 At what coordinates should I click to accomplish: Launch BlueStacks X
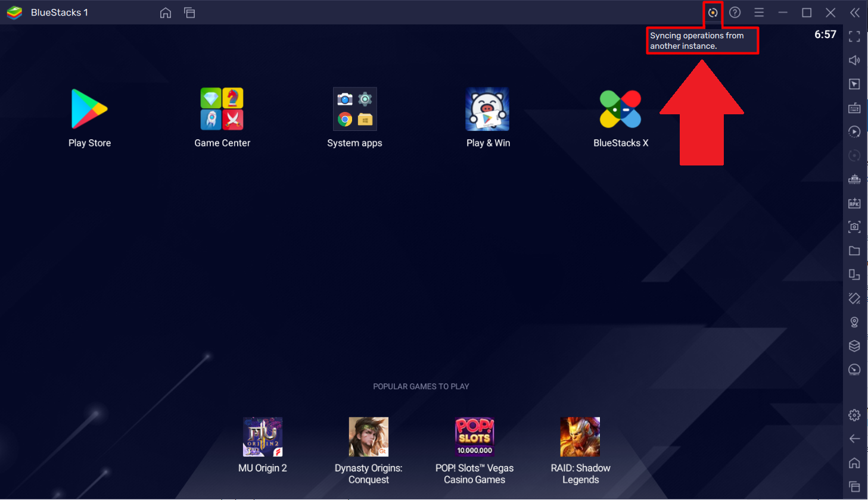620,110
